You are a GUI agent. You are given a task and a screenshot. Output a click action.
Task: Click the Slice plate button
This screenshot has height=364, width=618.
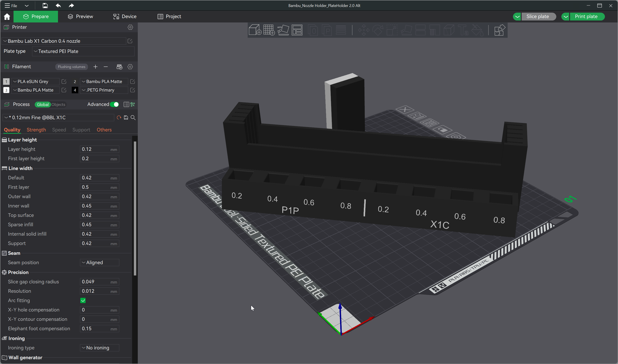pyautogui.click(x=538, y=16)
